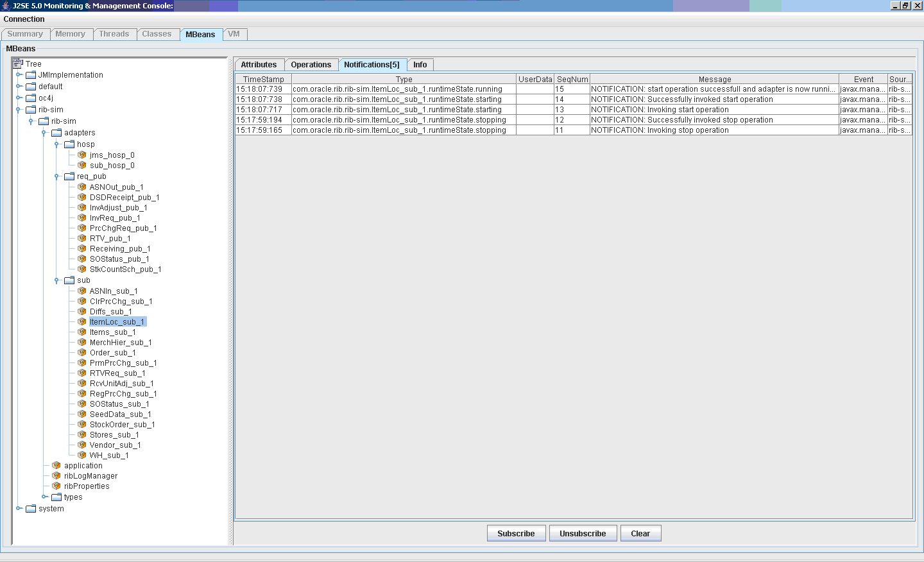
Task: Switch to the Classes tab
Action: [157, 34]
